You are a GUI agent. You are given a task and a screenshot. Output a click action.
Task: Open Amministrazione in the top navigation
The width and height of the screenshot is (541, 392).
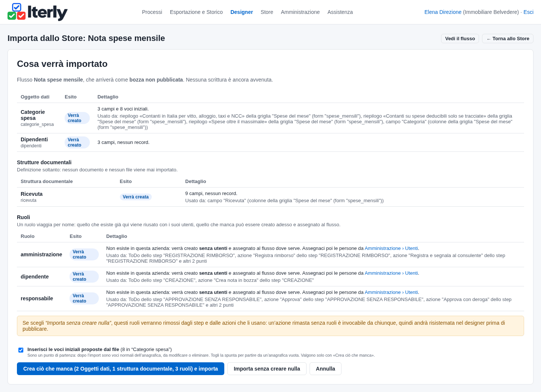(300, 12)
